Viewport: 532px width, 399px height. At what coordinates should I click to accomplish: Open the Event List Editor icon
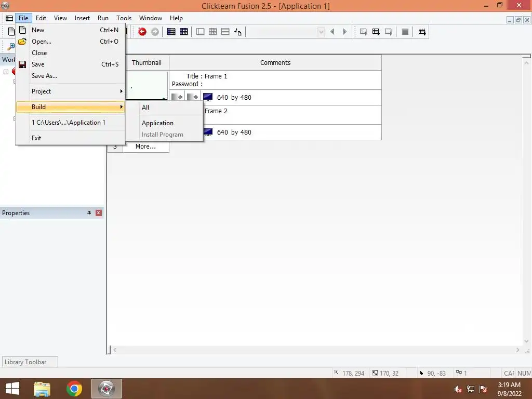click(225, 32)
